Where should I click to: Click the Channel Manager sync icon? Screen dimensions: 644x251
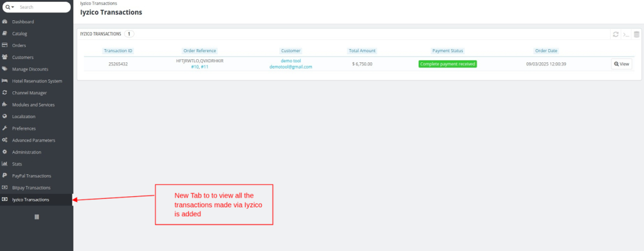(x=4, y=93)
